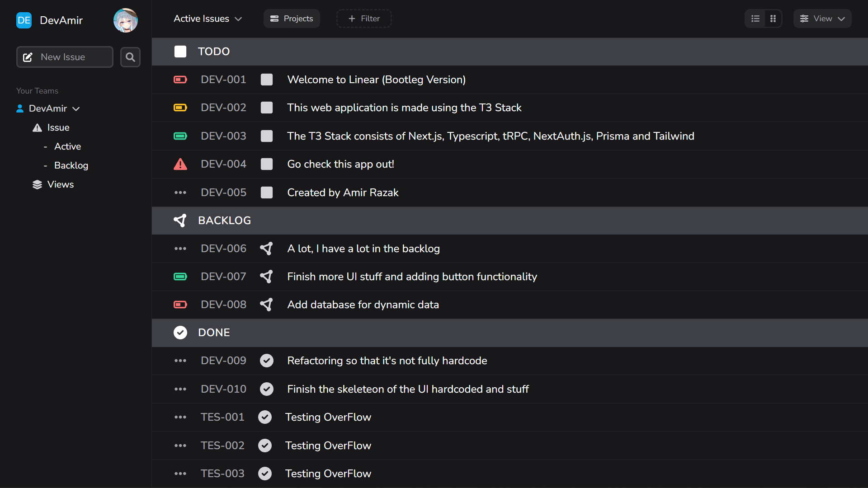Open the Active Issues dropdown
The image size is (868, 488).
tap(208, 19)
